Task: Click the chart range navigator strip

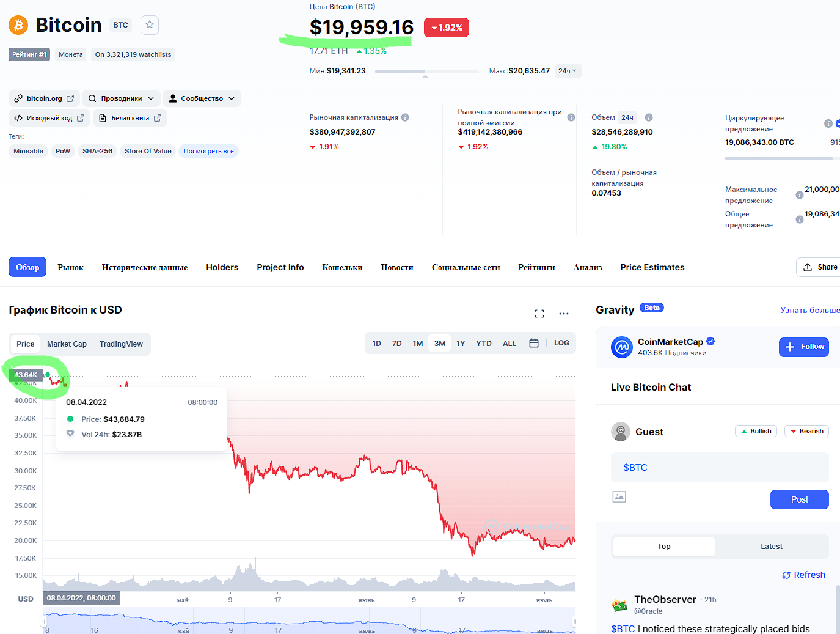Action: tap(309, 621)
